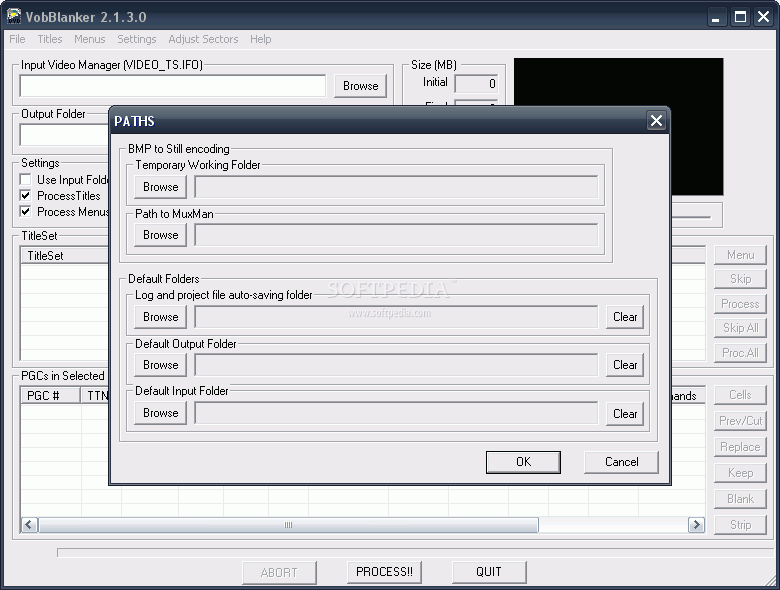Click the TitleSet Menu button
Image resolution: width=780 pixels, height=590 pixels.
tap(740, 255)
